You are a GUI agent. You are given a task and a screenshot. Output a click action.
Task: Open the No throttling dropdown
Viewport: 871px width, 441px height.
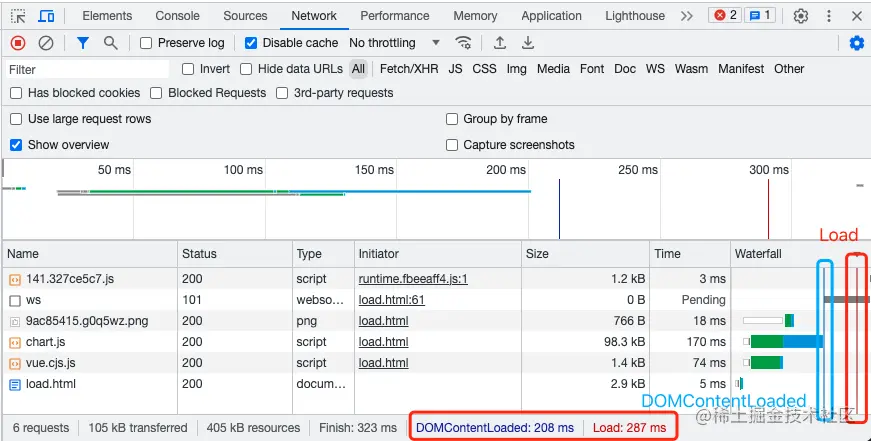[394, 43]
